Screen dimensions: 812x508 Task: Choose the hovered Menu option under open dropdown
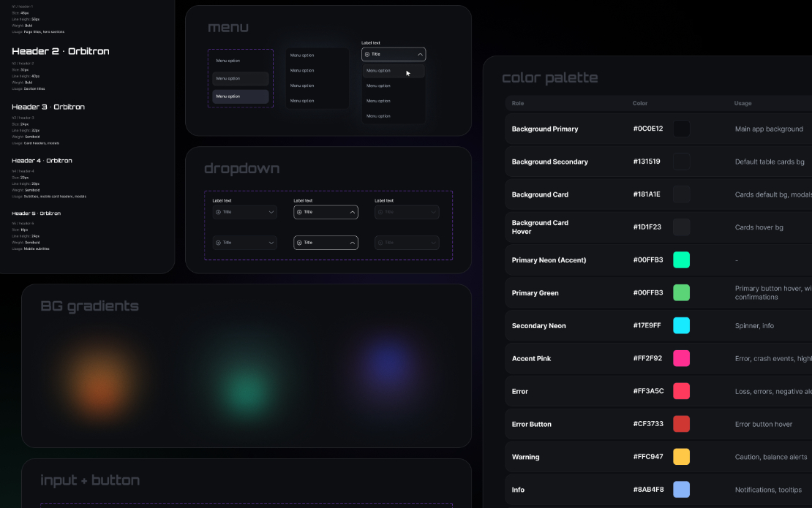pos(394,70)
